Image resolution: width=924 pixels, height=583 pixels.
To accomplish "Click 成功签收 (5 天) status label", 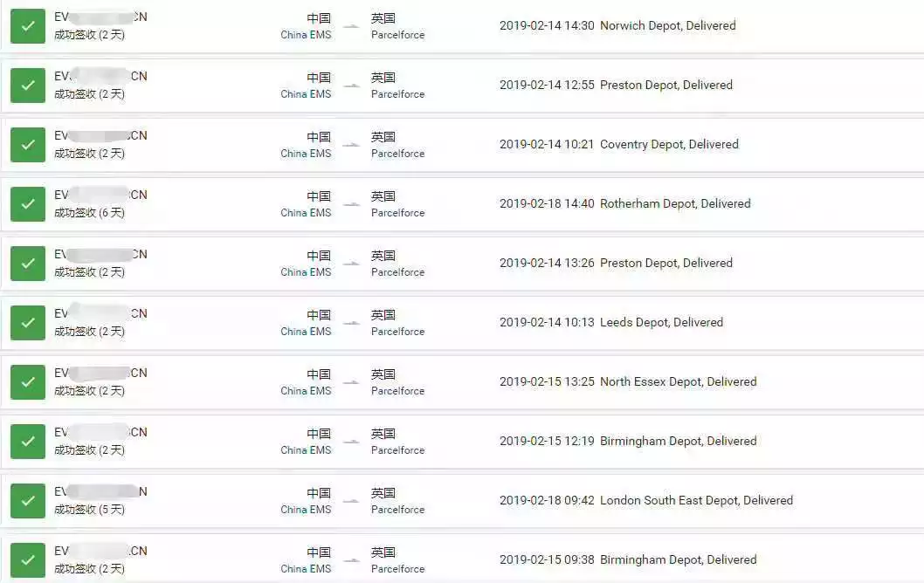I will pyautogui.click(x=90, y=510).
